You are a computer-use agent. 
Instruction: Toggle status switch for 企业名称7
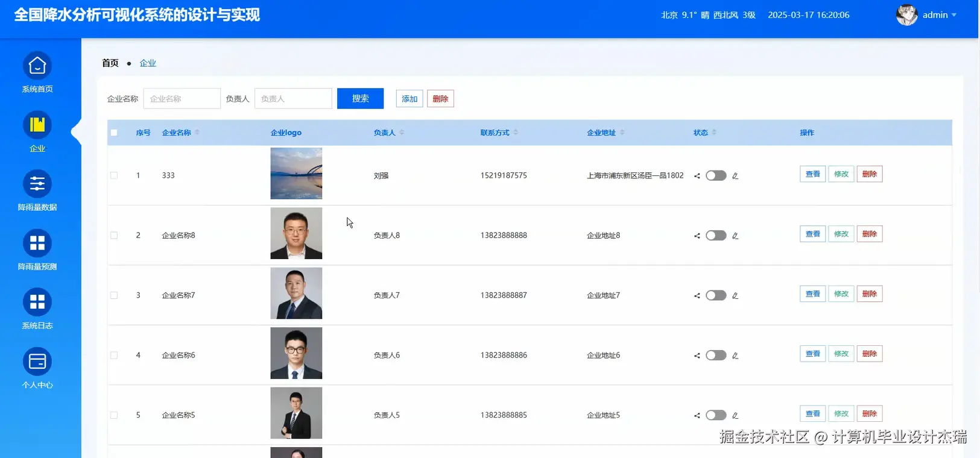[x=716, y=295]
